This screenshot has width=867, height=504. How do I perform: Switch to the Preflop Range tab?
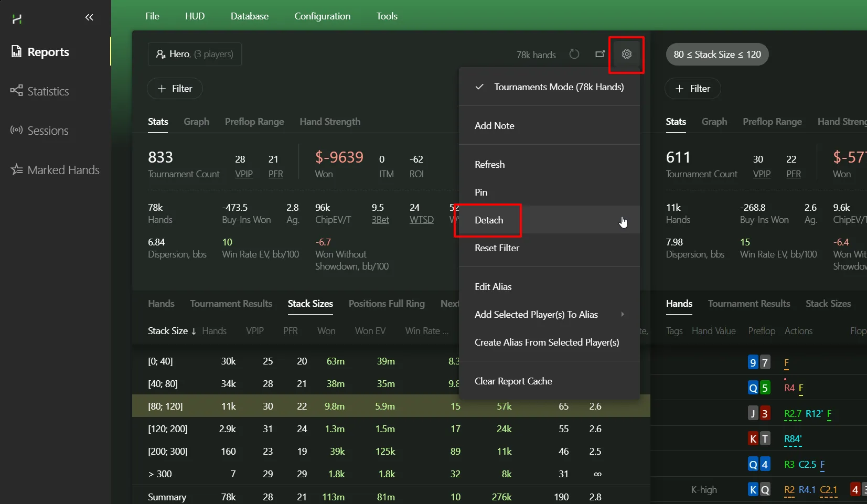pyautogui.click(x=254, y=122)
